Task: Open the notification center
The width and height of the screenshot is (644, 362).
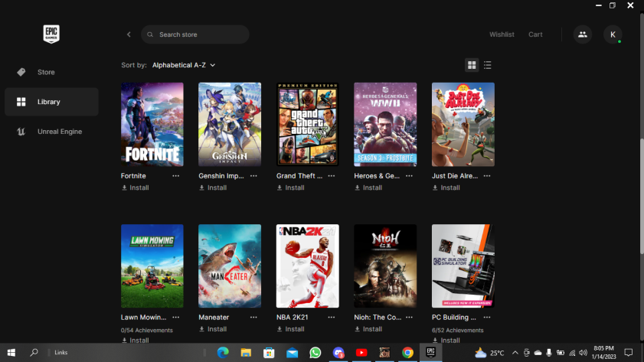Action: [629, 353]
